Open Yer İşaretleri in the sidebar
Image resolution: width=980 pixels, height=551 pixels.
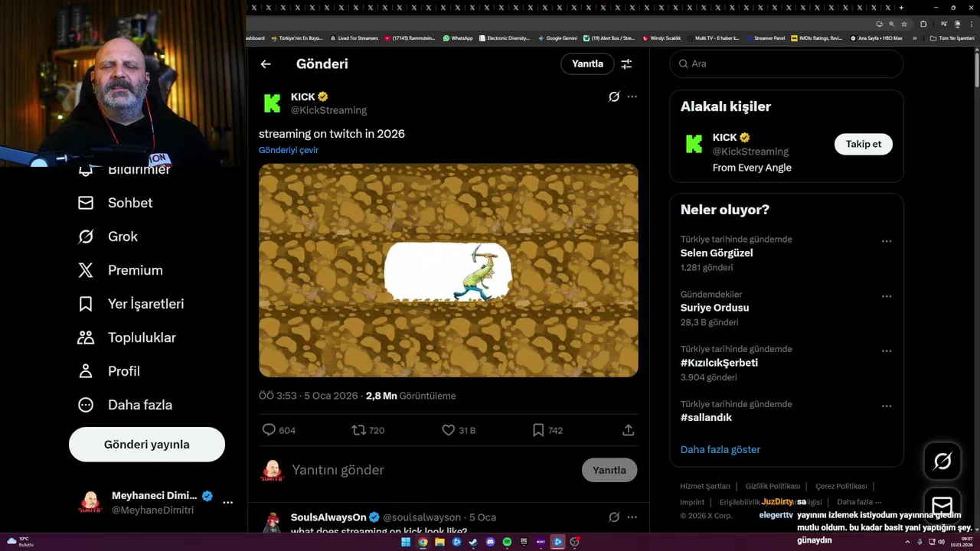click(130, 304)
